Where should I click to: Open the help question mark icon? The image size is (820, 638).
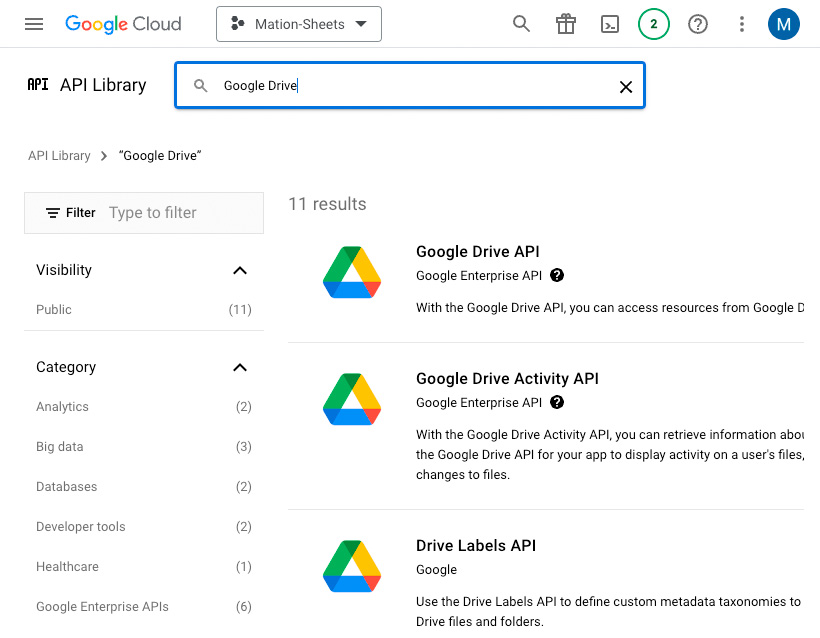tap(698, 24)
